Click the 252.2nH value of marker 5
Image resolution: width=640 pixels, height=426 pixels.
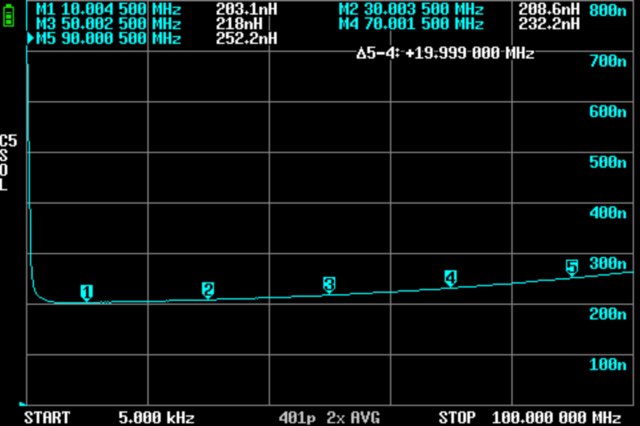pos(246,38)
